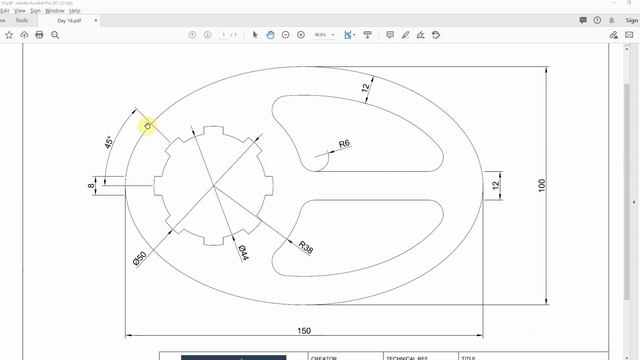Upload file with the cloud icon
Viewport: 640px width, 360px height.
coord(24,35)
